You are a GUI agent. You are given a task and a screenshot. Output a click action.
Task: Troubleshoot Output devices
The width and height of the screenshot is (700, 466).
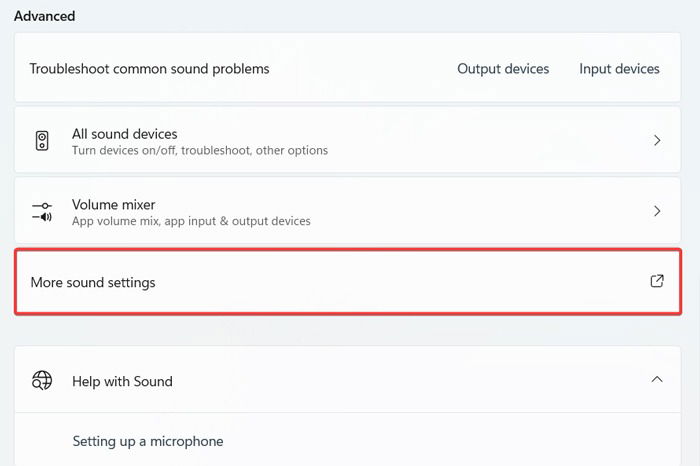(x=503, y=69)
